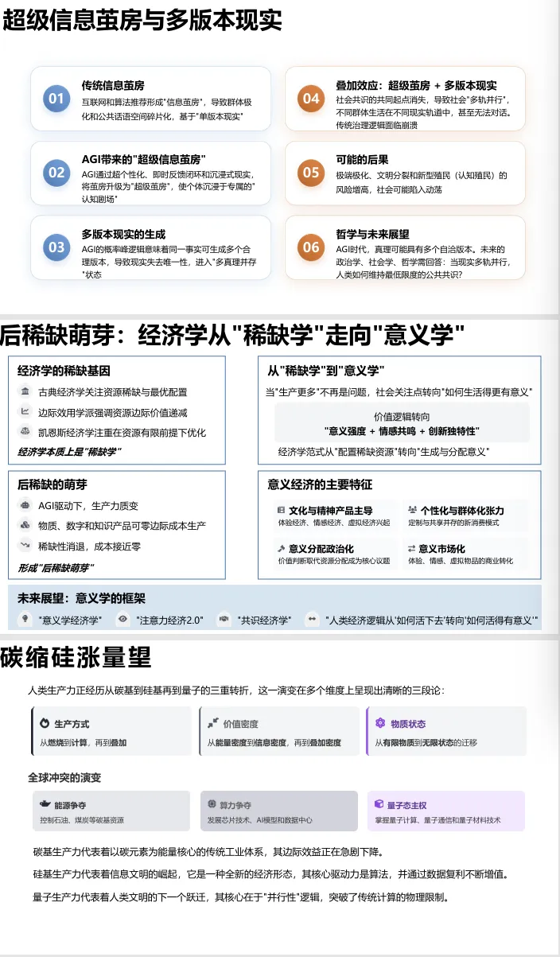The image size is (560, 957).
Task: Click the flame icon beside 生产方式
Action: [x=45, y=723]
